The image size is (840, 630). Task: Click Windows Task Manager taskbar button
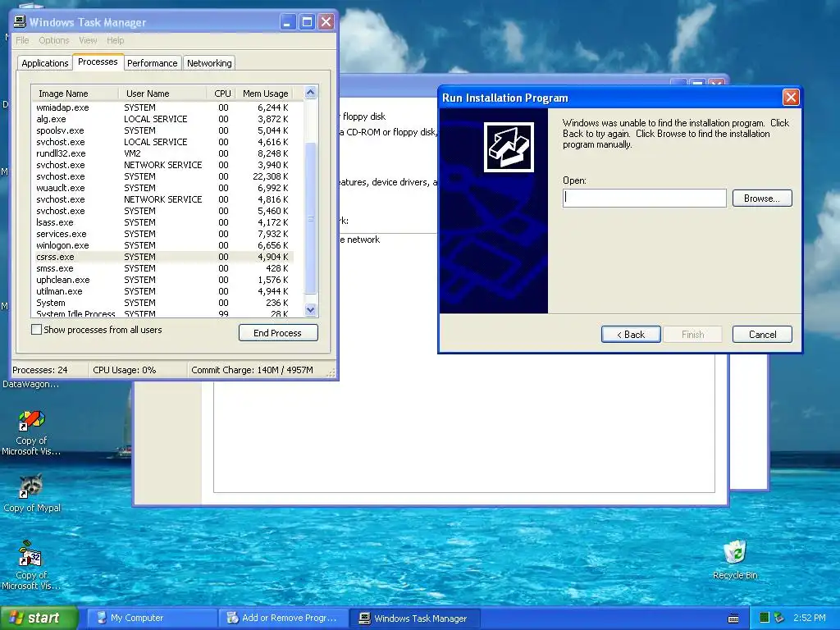pyautogui.click(x=415, y=618)
